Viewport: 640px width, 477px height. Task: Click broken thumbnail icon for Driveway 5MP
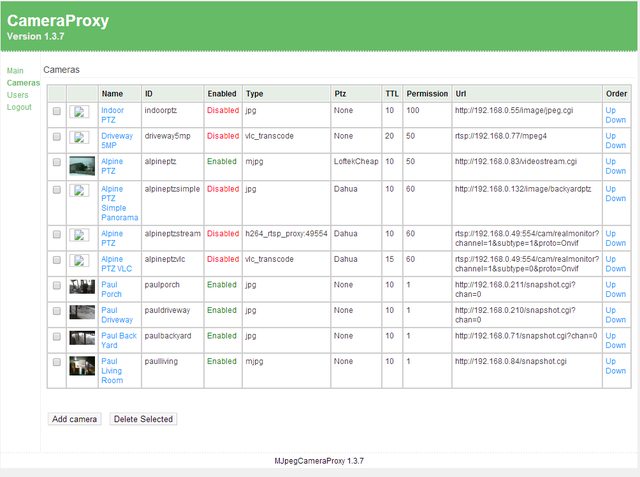(79, 138)
